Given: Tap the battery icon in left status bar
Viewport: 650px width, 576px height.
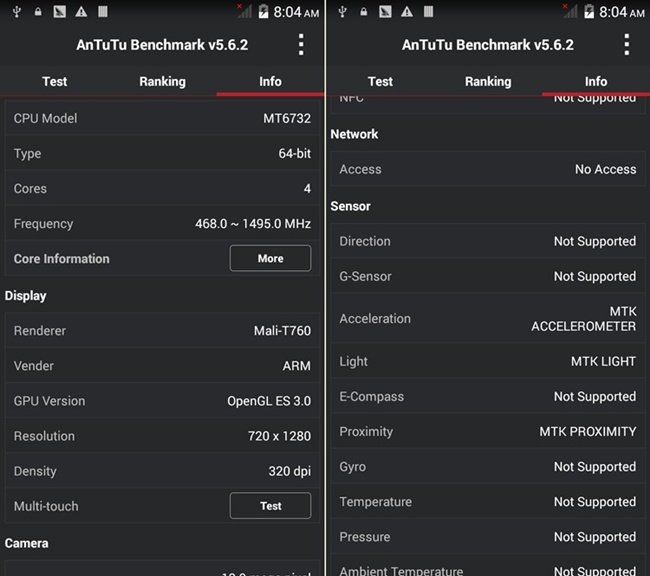Looking at the screenshot, I should (x=263, y=12).
